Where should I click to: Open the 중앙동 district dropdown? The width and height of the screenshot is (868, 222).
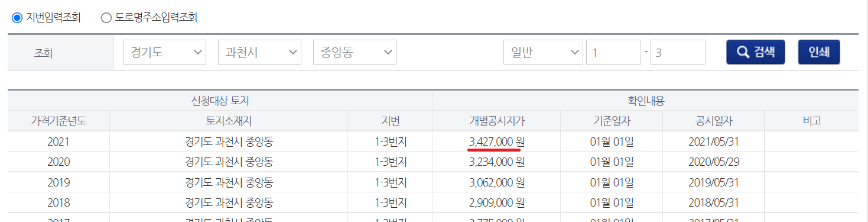coord(355,52)
